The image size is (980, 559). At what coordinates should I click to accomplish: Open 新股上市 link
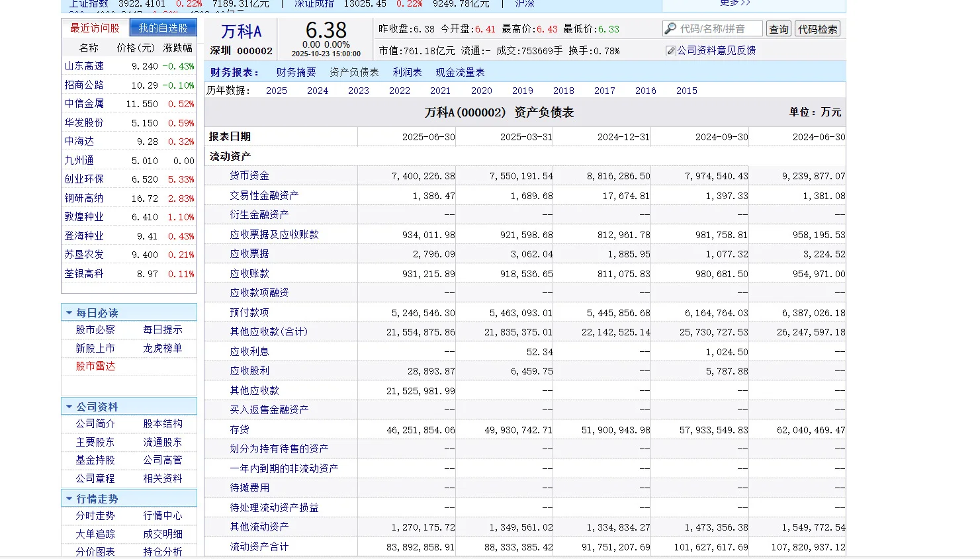coord(95,348)
